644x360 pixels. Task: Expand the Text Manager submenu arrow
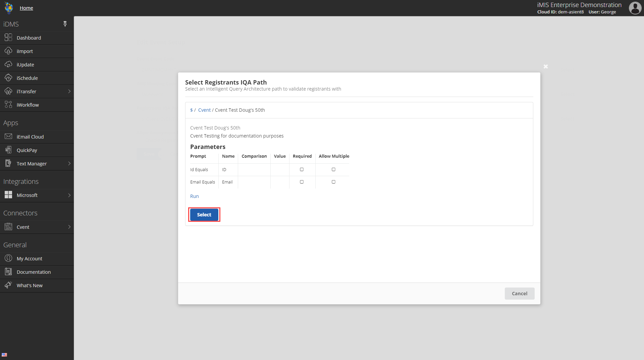pos(69,163)
